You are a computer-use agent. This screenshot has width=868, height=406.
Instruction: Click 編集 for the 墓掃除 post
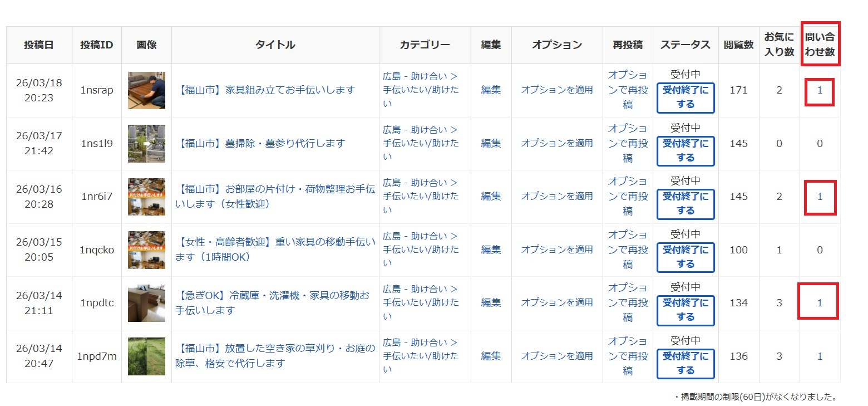[491, 143]
